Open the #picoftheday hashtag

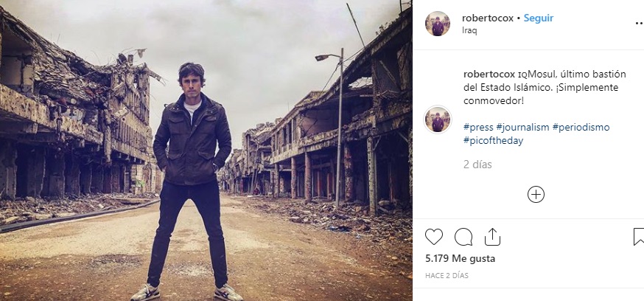pyautogui.click(x=493, y=140)
